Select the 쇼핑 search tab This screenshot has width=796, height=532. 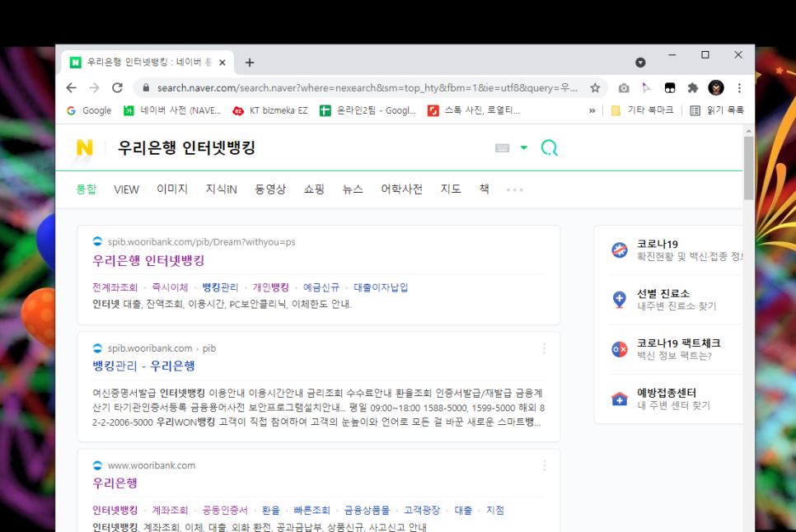click(314, 189)
